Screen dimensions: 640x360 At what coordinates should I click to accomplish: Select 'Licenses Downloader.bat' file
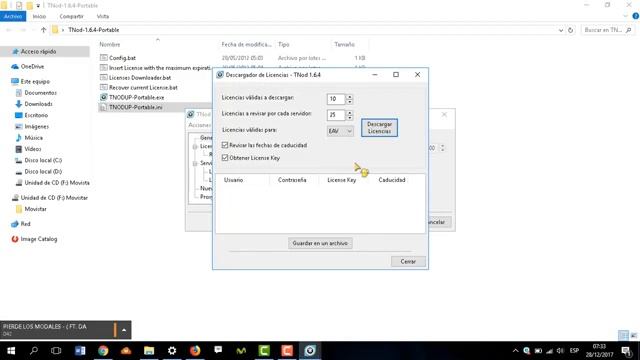pyautogui.click(x=140, y=78)
